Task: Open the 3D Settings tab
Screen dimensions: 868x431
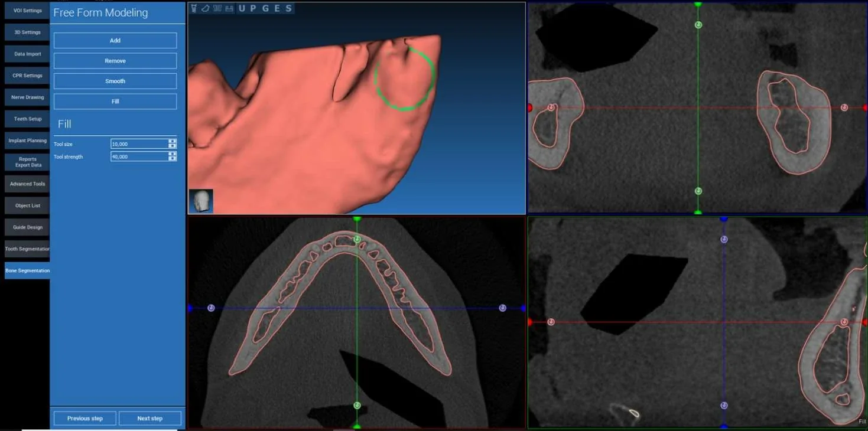Action: (x=27, y=32)
